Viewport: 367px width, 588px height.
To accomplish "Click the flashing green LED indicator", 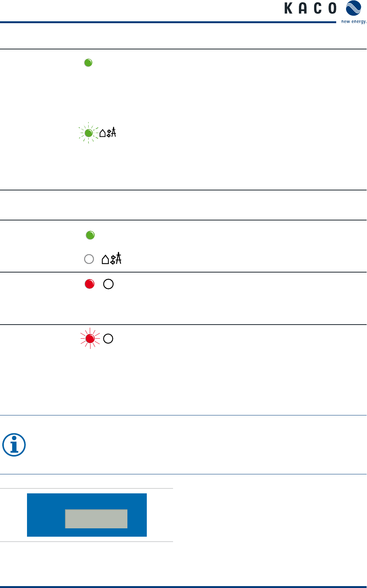I will coord(89,133).
